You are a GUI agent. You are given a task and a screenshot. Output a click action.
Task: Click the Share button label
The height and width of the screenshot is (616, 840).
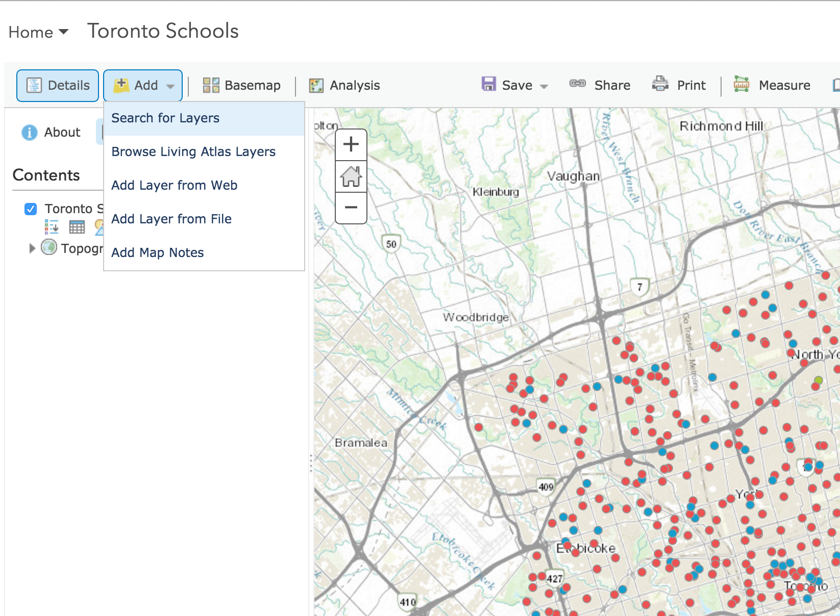coord(612,85)
